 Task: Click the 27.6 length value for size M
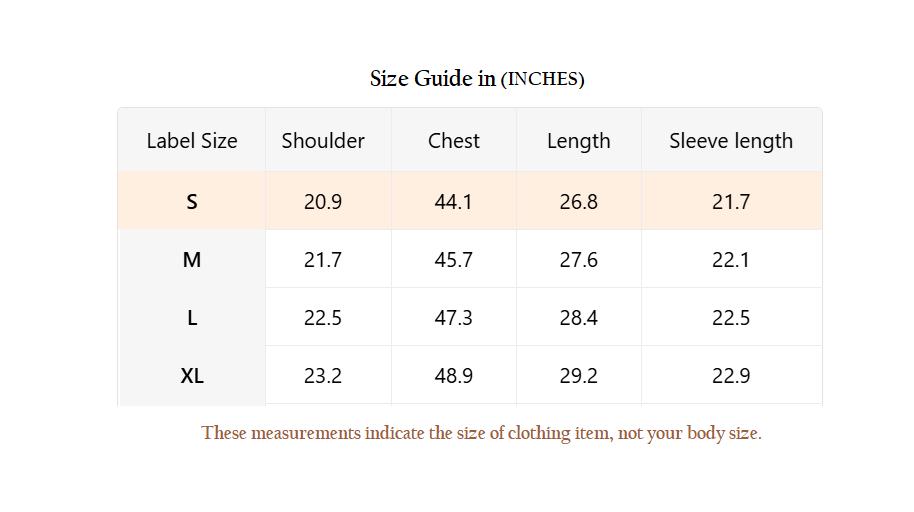pyautogui.click(x=578, y=260)
